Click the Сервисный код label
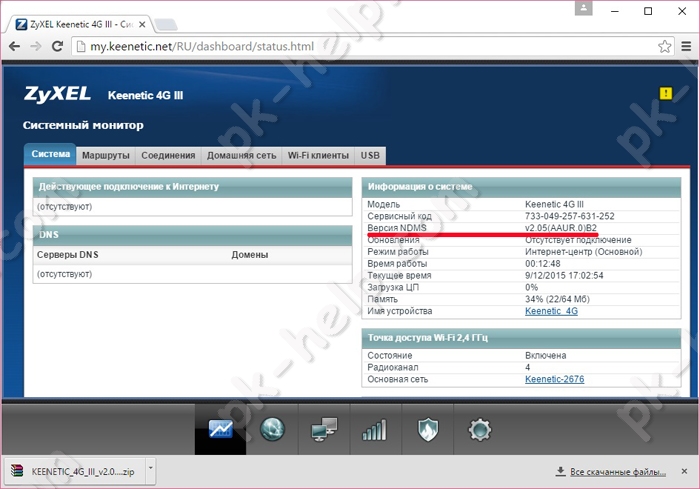The image size is (700, 489). [x=399, y=216]
